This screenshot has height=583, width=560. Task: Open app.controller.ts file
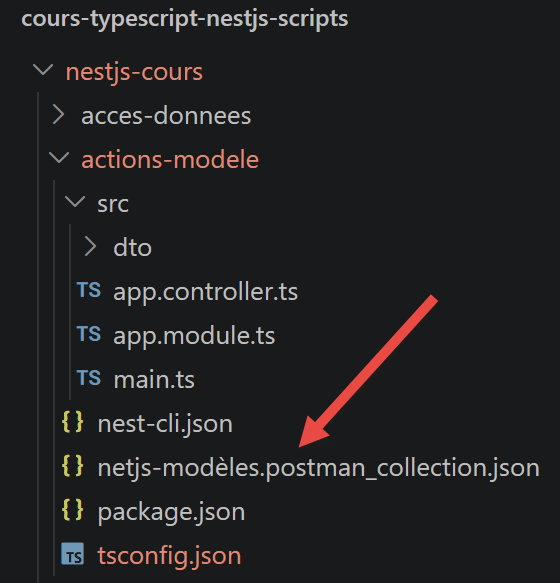coord(206,292)
